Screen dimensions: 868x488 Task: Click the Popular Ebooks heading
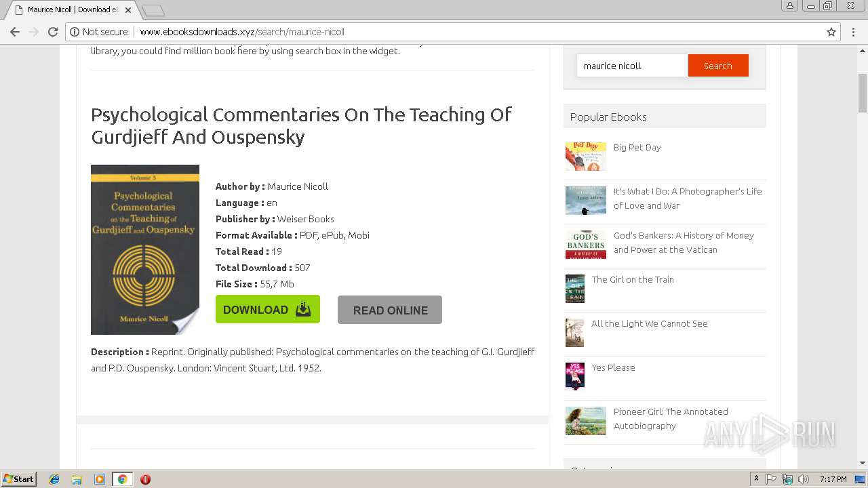[608, 117]
